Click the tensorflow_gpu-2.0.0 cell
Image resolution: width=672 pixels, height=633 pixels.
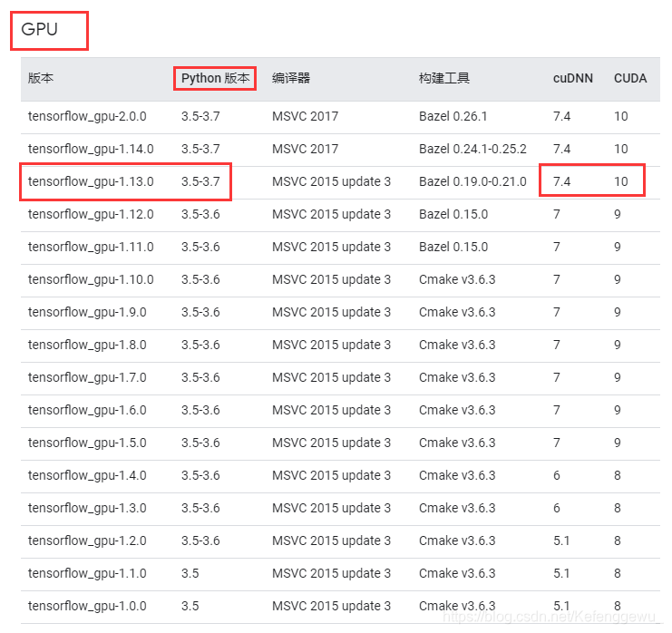(87, 116)
